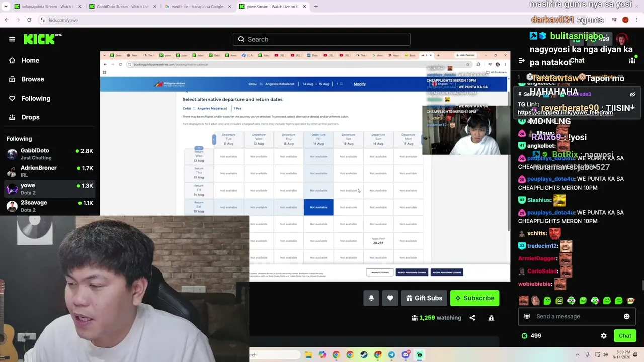644x362 pixels.
Task: Open Copilot from the taskbar
Action: 323,355
